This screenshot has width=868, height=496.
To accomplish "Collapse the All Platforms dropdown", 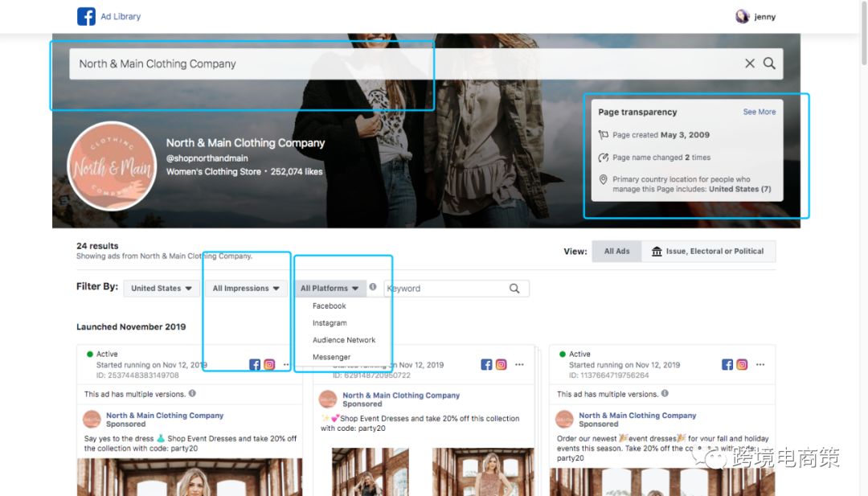I will coord(330,289).
